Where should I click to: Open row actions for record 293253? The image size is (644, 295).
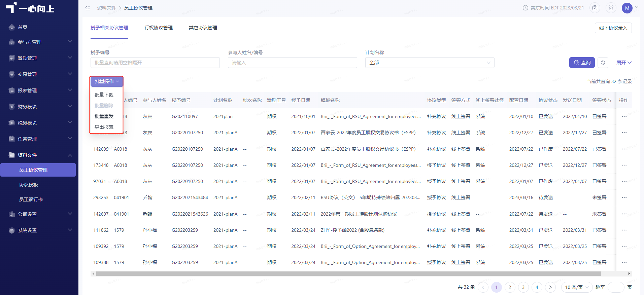(x=624, y=197)
